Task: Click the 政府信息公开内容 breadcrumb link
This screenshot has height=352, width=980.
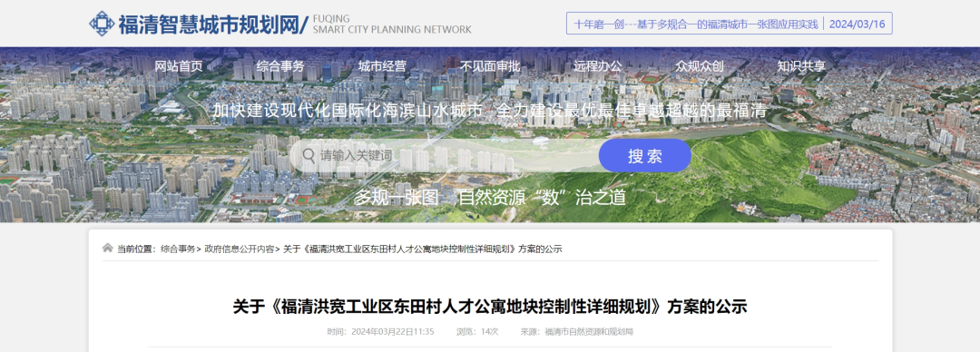Action: tap(240, 249)
